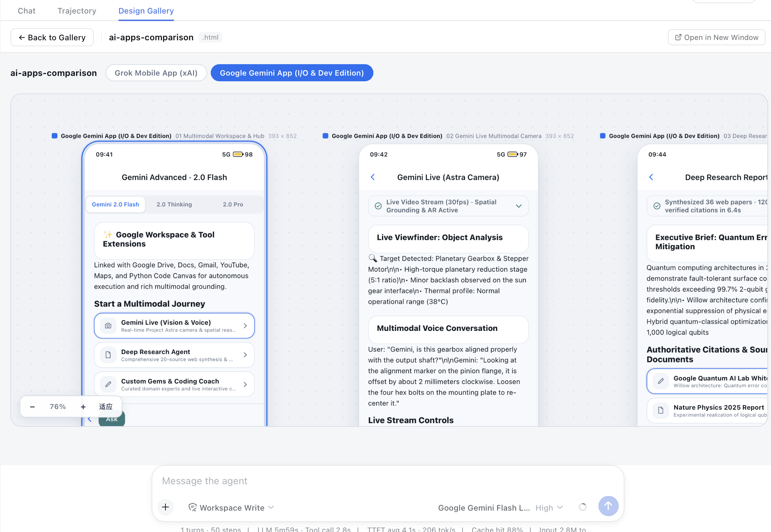Expand the Live Video Stream status chevron
771x532 pixels.
click(519, 206)
